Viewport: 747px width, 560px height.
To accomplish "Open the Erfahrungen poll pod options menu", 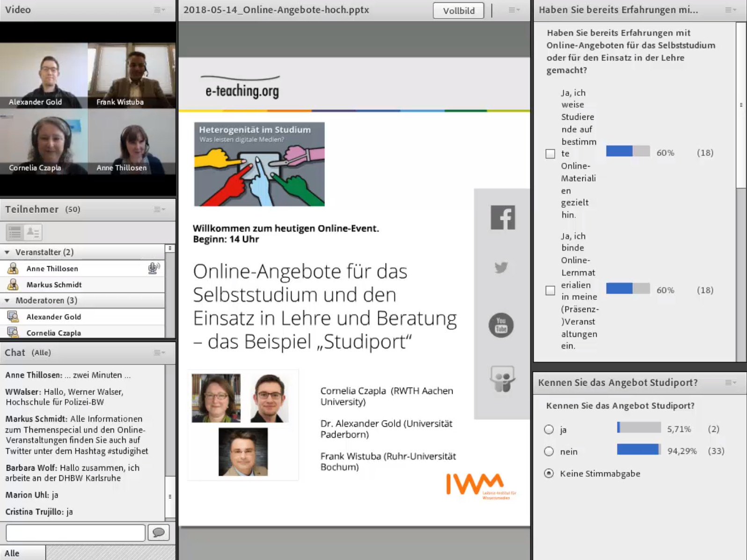I will [x=731, y=10].
